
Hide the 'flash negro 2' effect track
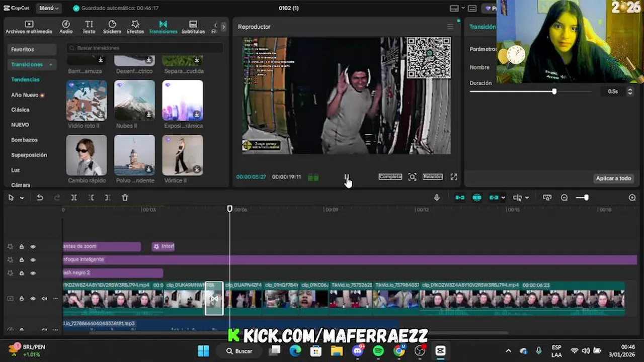(33, 273)
